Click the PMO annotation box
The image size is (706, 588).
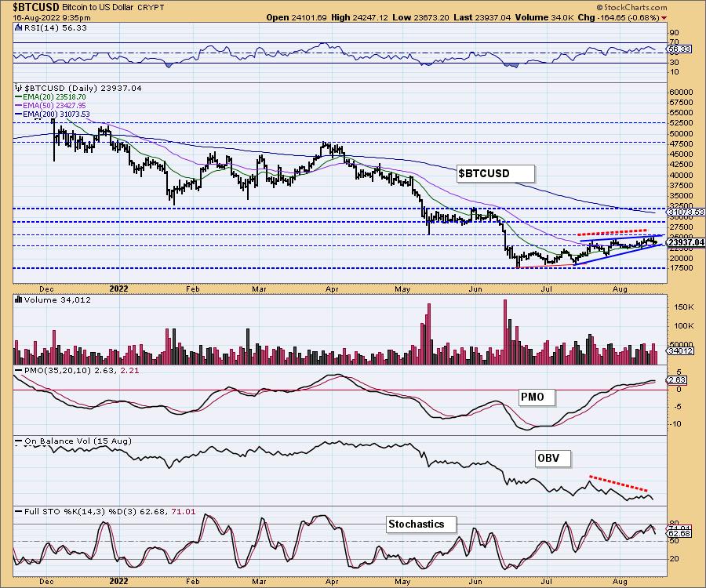(537, 397)
